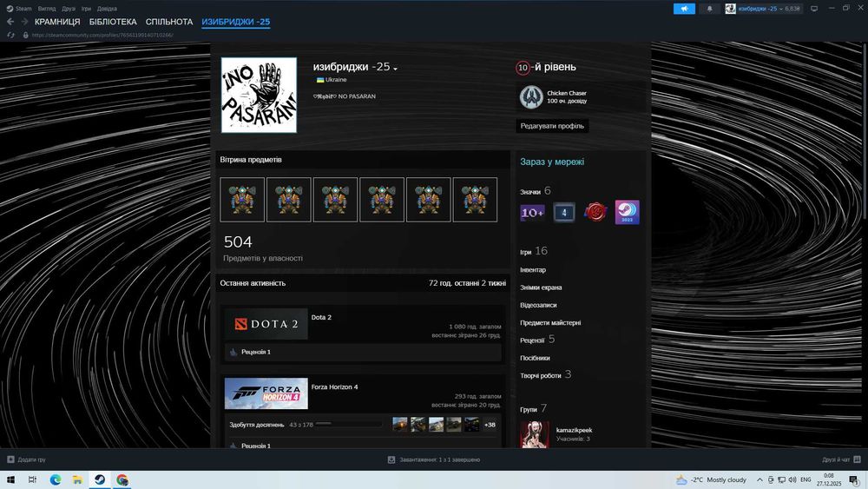Open the Ігри menu
The image size is (868, 489).
tap(86, 9)
